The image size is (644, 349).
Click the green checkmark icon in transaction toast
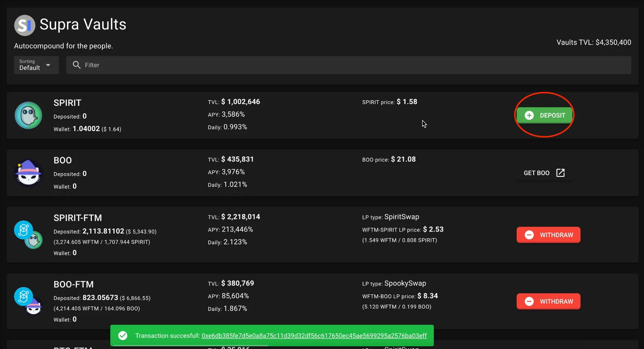pos(123,336)
